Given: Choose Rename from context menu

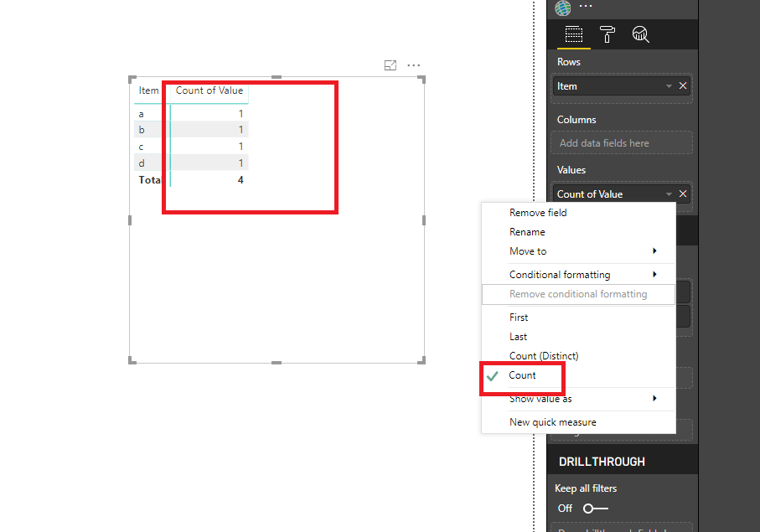Looking at the screenshot, I should point(579,232).
